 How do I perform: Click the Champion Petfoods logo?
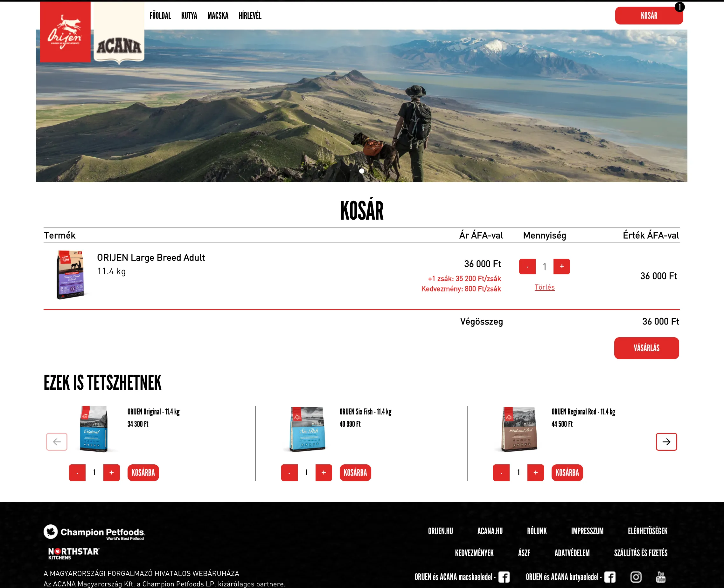[x=94, y=532]
